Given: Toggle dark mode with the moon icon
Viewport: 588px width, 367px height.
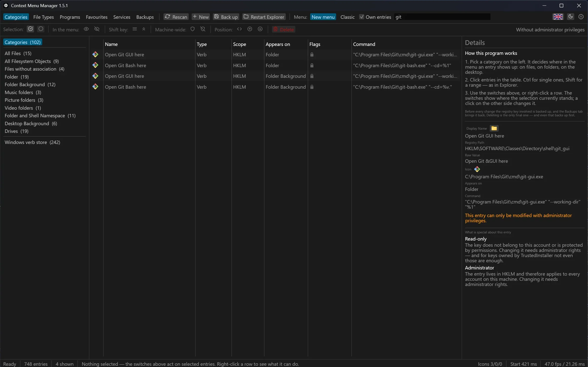Looking at the screenshot, I should (570, 17).
